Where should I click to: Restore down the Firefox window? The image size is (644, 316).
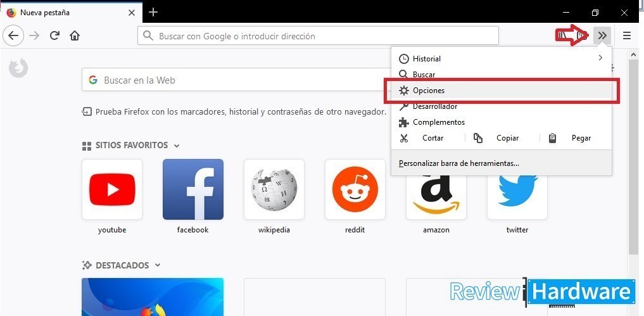595,12
